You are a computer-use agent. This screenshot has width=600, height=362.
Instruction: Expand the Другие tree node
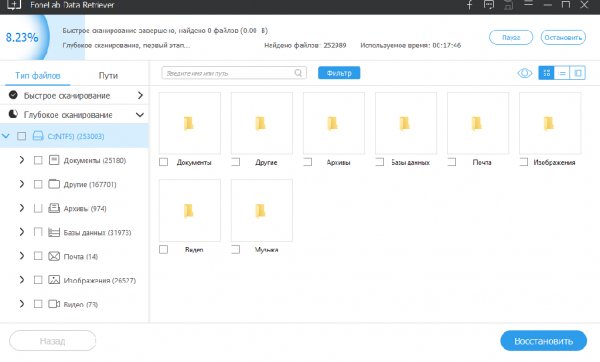tap(22, 184)
